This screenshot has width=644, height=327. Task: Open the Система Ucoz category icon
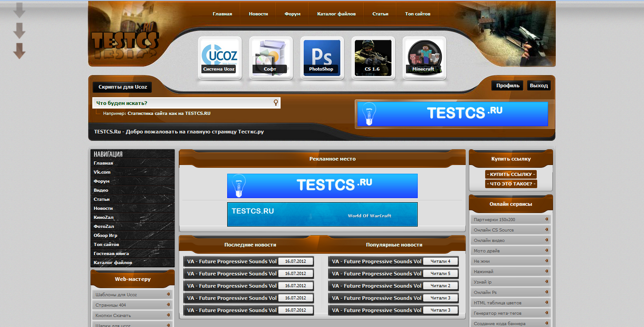point(219,58)
